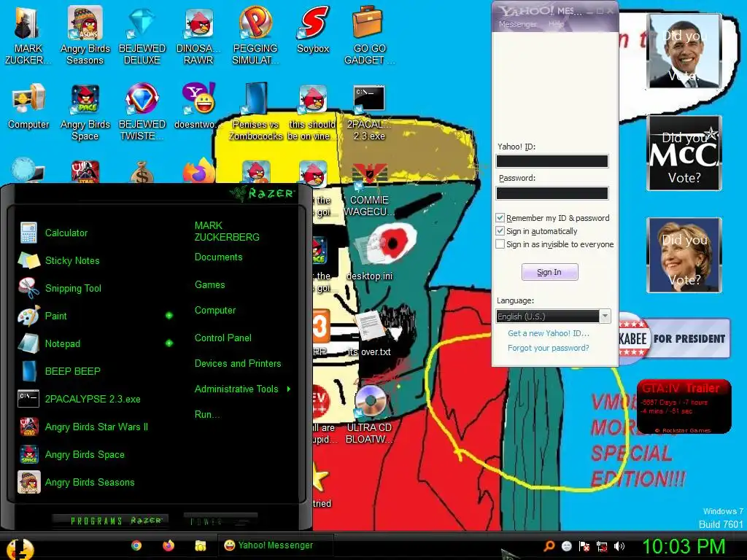Click the Obama Did you Vote gadget
Viewport: 747px width, 560px height.
click(x=684, y=51)
